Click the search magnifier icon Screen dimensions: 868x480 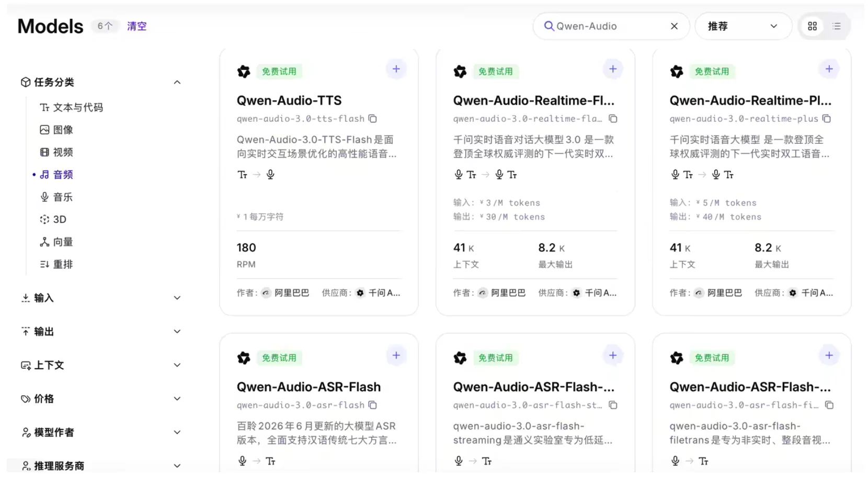coord(549,26)
